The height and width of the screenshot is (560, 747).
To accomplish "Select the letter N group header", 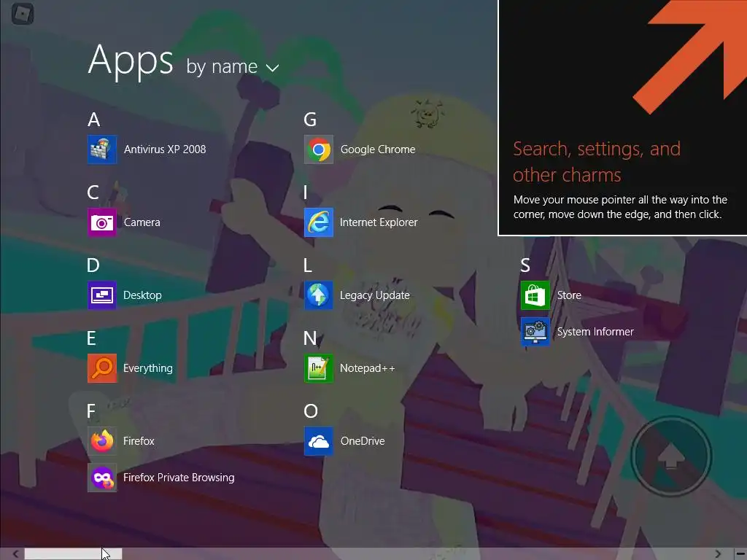I will point(310,338).
